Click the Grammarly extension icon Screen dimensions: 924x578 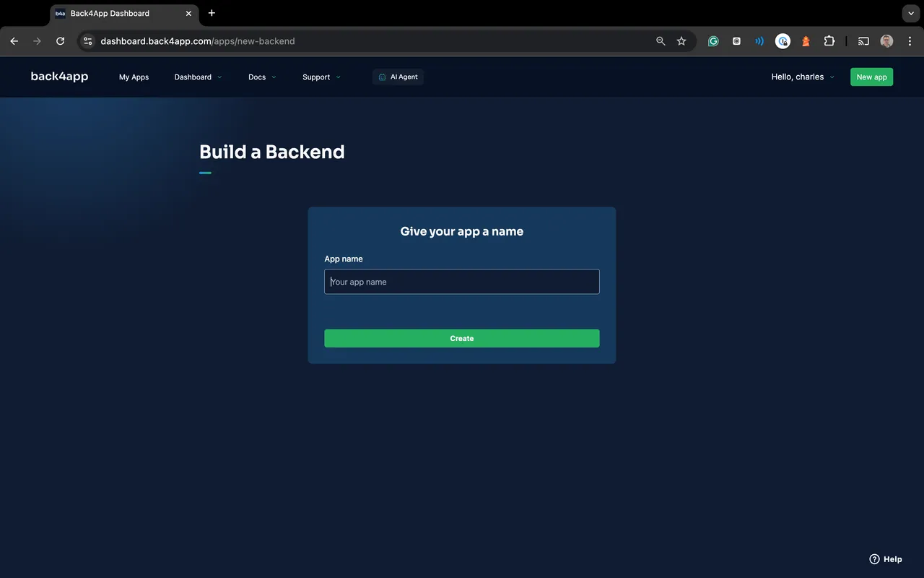[x=713, y=41]
